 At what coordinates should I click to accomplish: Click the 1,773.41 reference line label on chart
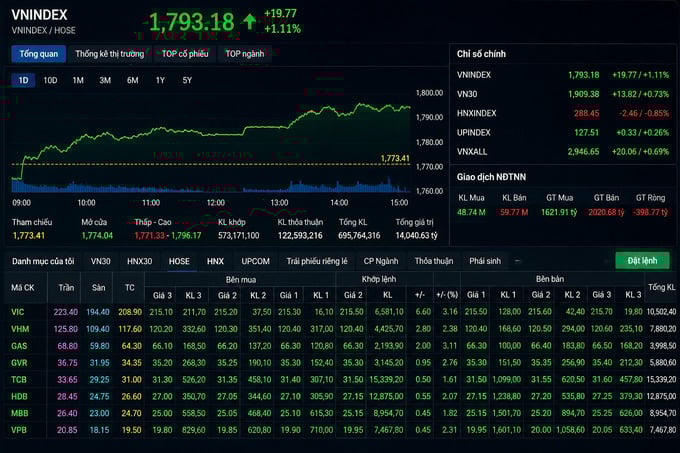point(395,159)
